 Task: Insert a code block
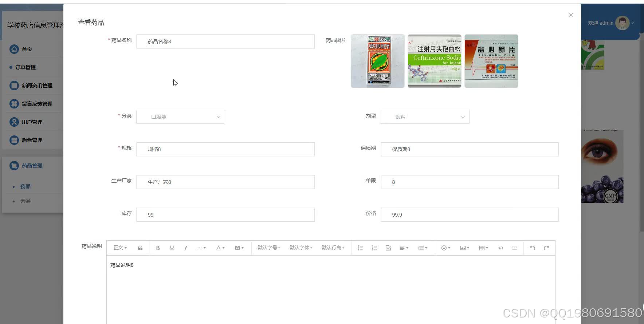[501, 248]
